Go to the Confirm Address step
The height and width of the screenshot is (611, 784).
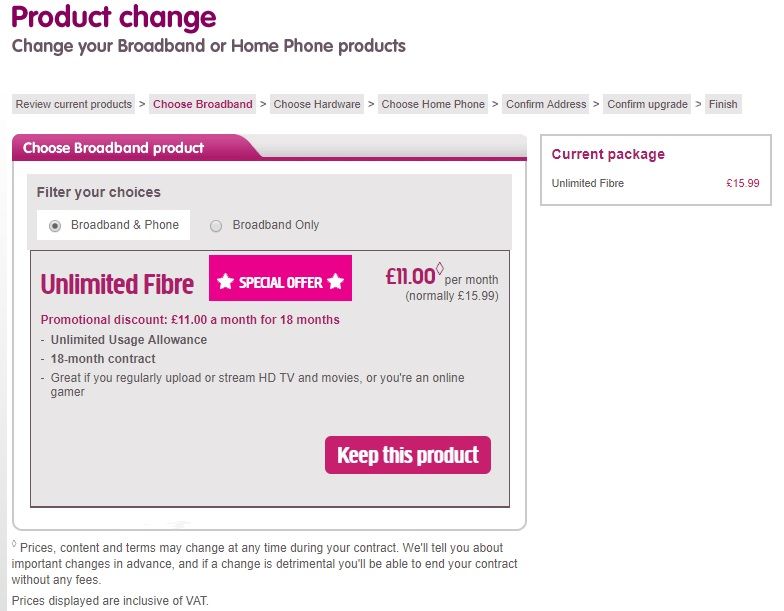point(546,104)
